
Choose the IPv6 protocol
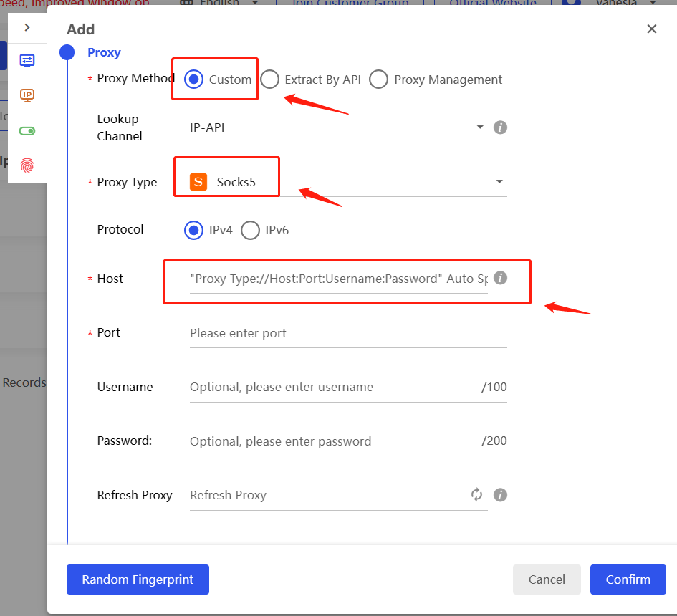[x=251, y=230]
